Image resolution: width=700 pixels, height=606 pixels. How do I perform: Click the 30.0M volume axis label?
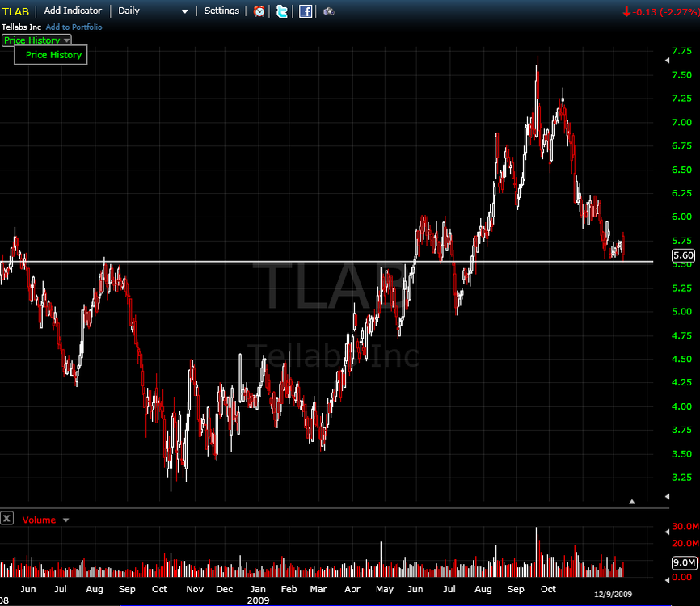click(685, 527)
